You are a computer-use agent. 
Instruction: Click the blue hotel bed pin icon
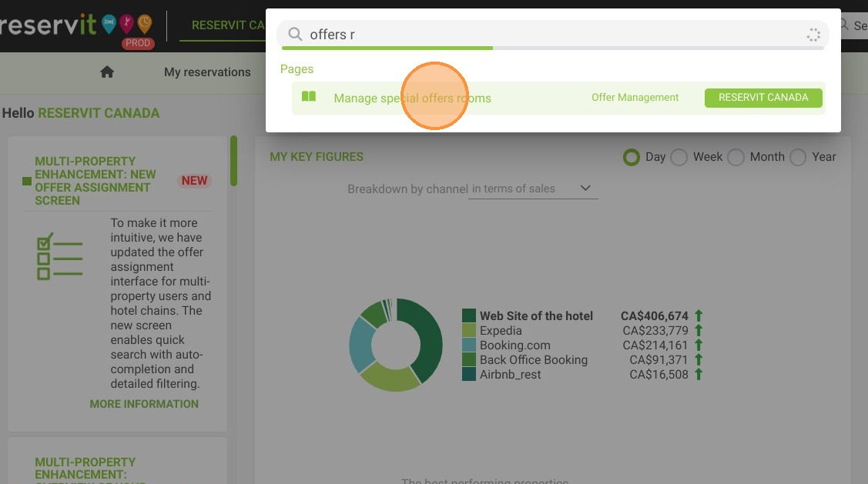pyautogui.click(x=109, y=23)
